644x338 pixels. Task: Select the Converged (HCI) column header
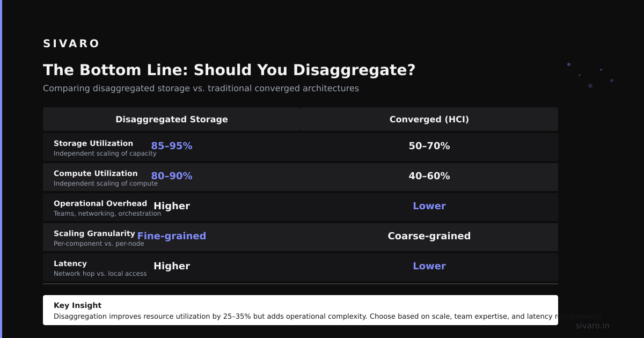429,119
